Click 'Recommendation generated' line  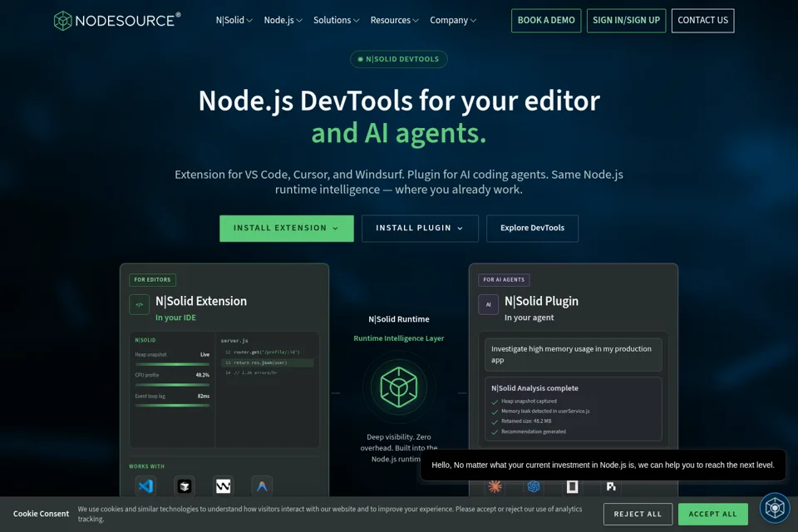click(534, 431)
